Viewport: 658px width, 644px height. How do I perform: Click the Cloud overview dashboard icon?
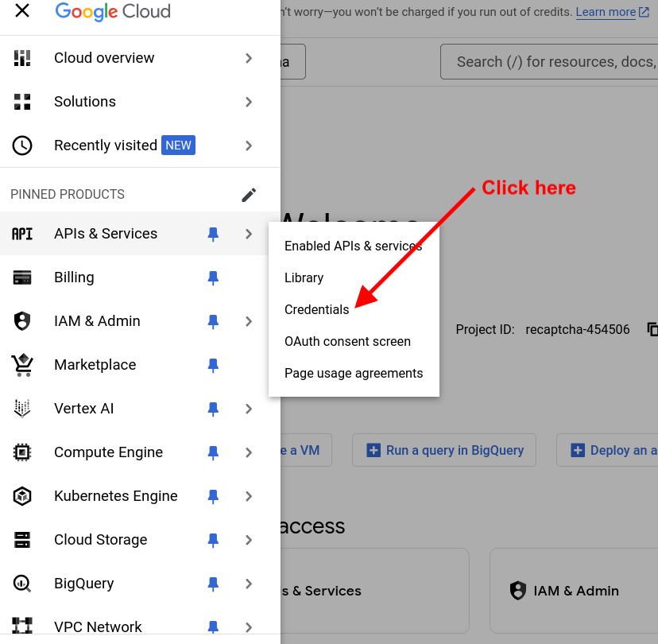tap(22, 58)
